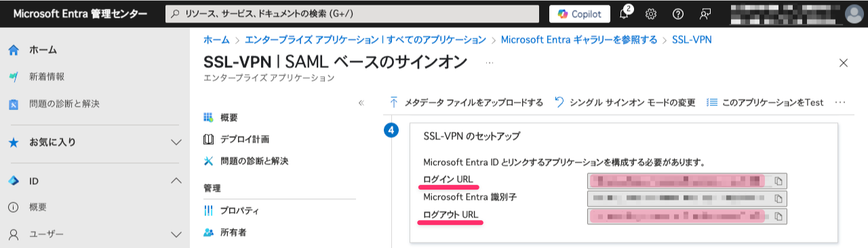Expand the ユーザー section
Screen dimensions: 868x248
176,234
